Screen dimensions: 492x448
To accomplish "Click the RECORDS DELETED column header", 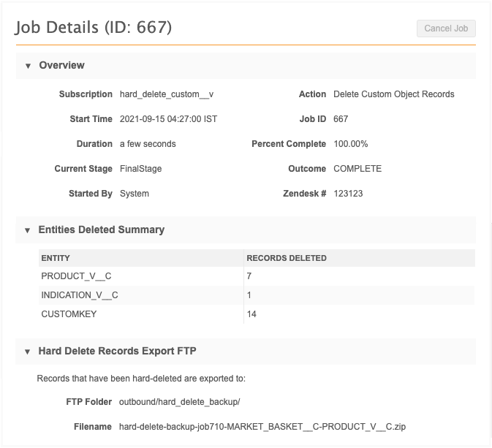I will [x=287, y=258].
